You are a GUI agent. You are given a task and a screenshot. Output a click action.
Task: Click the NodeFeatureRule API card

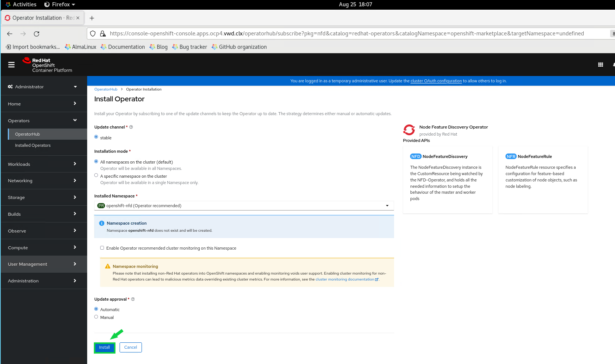543,180
